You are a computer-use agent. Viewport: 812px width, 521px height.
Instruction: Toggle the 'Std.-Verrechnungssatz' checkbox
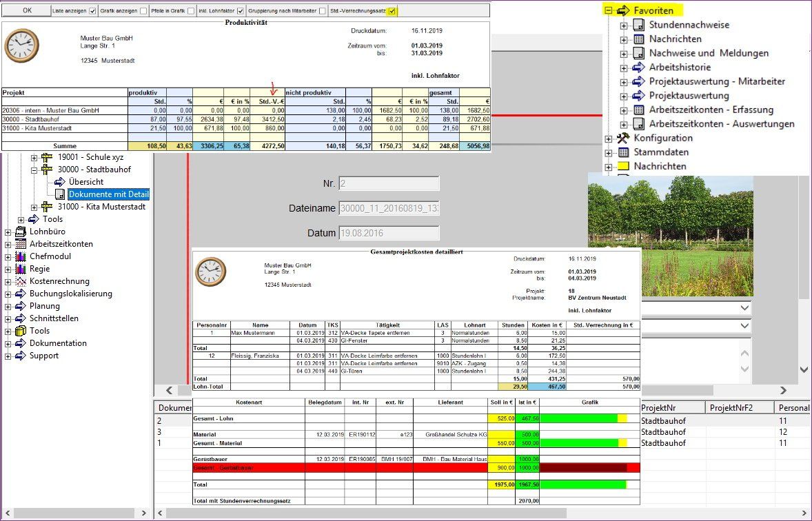pos(392,11)
